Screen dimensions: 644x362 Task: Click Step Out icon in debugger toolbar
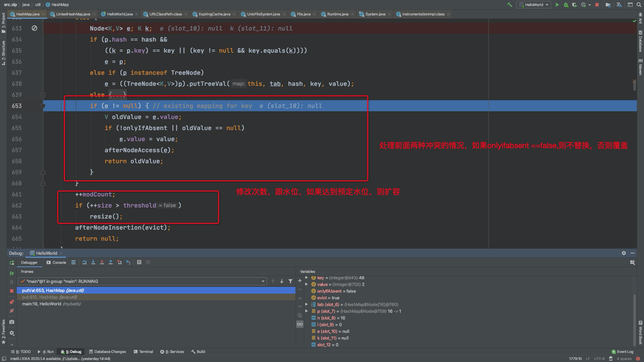click(111, 262)
